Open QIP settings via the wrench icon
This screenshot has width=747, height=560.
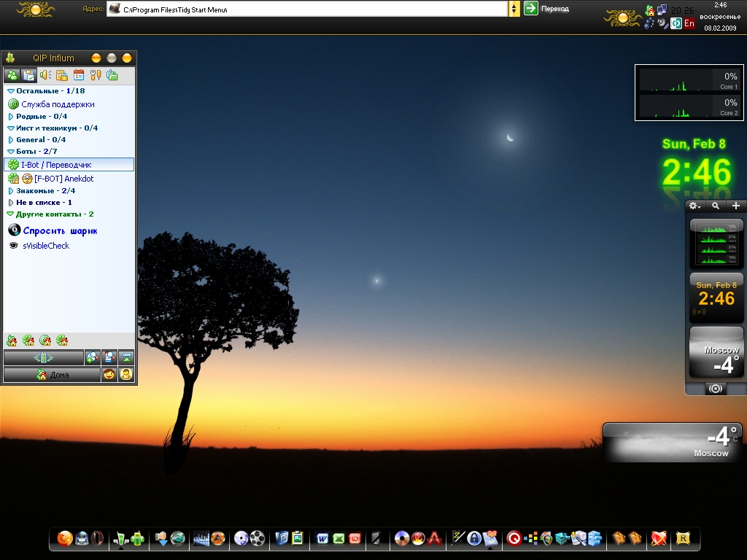click(96, 75)
